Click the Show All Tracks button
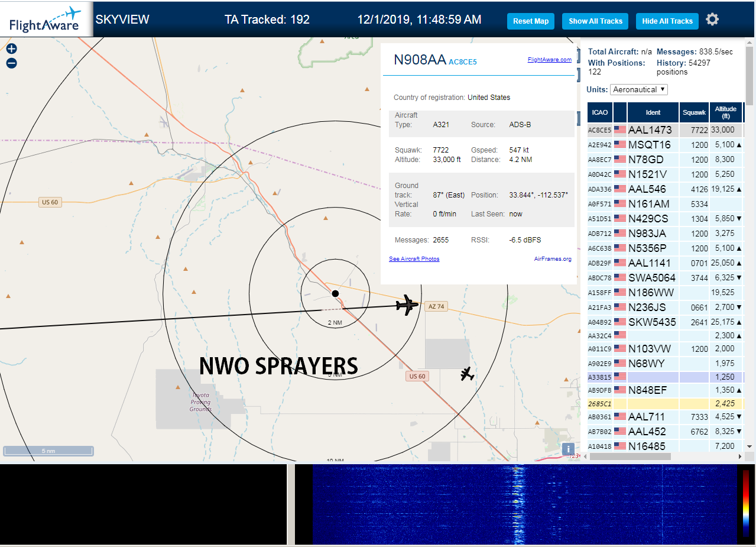The width and height of the screenshot is (756, 547). [595, 21]
